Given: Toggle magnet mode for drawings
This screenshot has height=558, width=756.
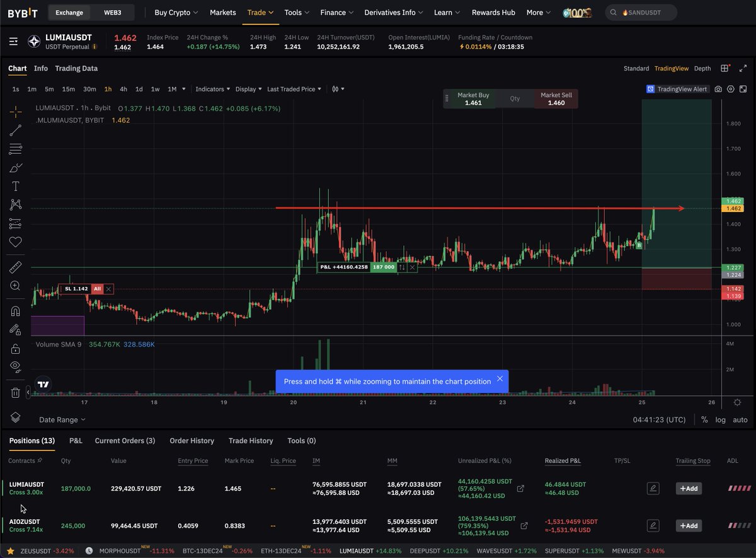Looking at the screenshot, I should (15, 311).
